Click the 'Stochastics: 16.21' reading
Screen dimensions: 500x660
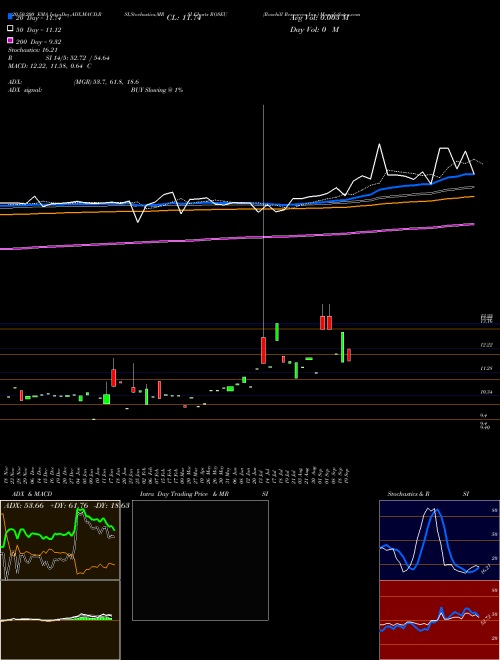[x=32, y=50]
